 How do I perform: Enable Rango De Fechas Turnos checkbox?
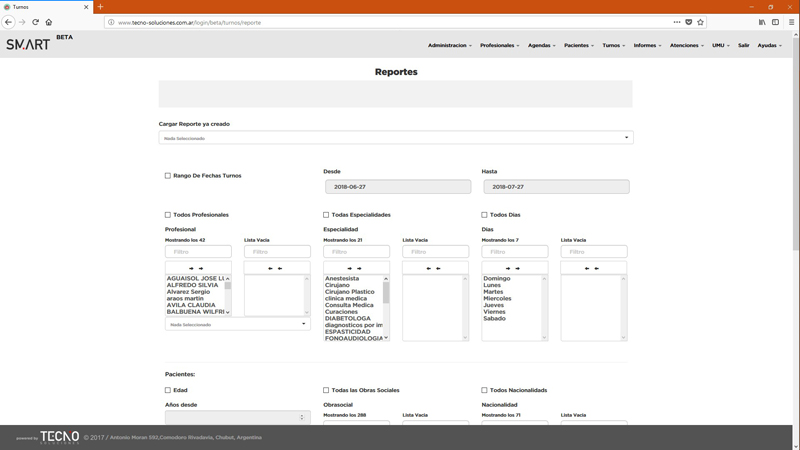click(x=167, y=176)
